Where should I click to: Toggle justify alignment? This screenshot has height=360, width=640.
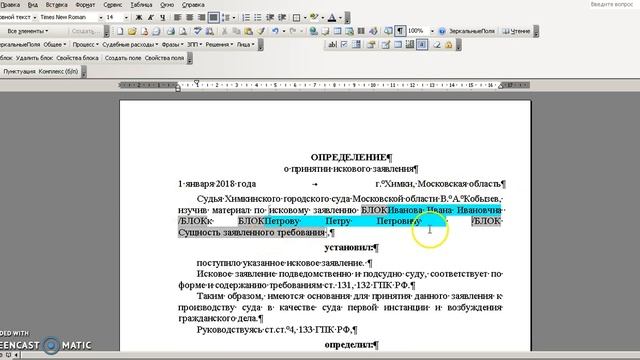(213, 18)
